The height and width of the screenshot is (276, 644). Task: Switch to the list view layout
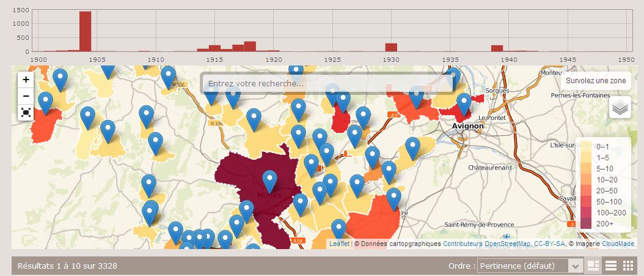(x=610, y=266)
